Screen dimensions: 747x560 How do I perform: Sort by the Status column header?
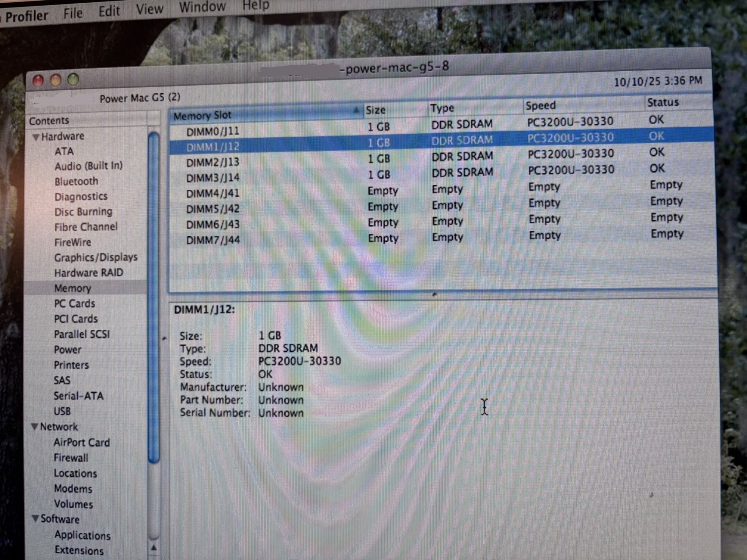click(x=663, y=102)
